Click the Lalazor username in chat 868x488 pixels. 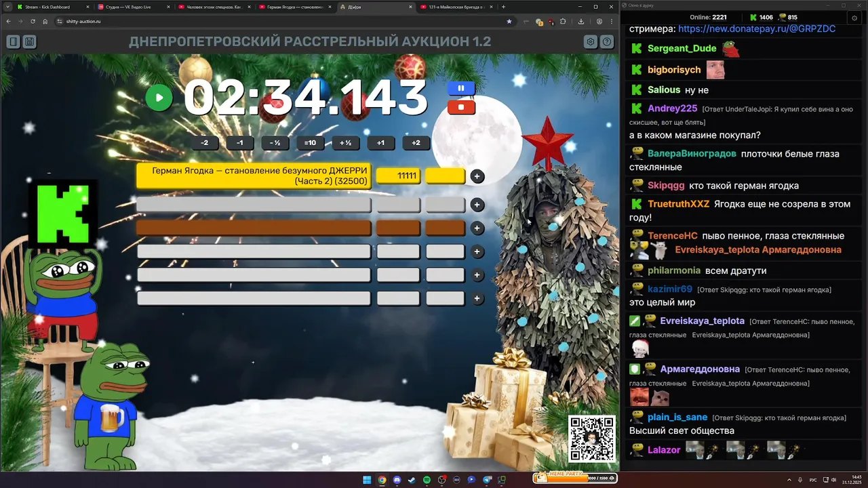[664, 450]
